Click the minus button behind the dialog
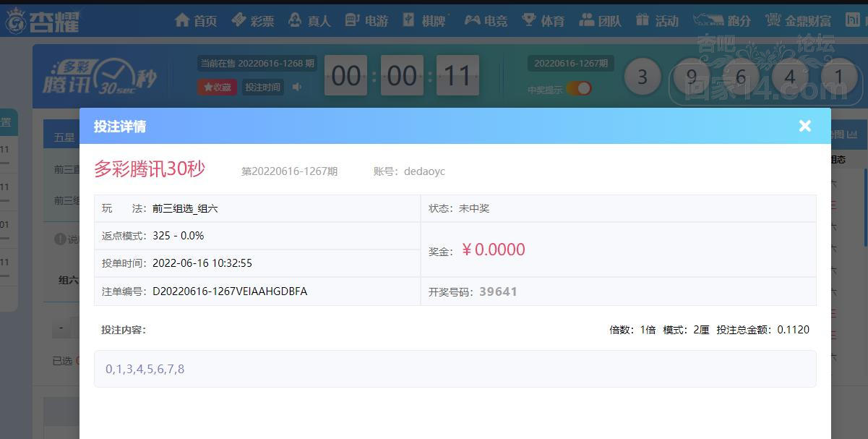 [61, 328]
